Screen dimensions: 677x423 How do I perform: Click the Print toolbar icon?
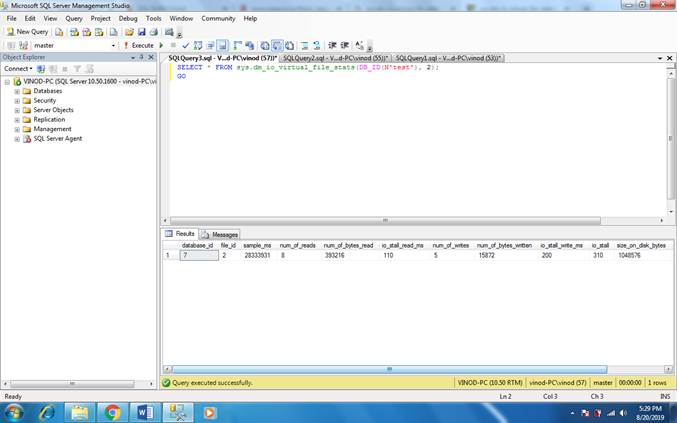(x=153, y=32)
